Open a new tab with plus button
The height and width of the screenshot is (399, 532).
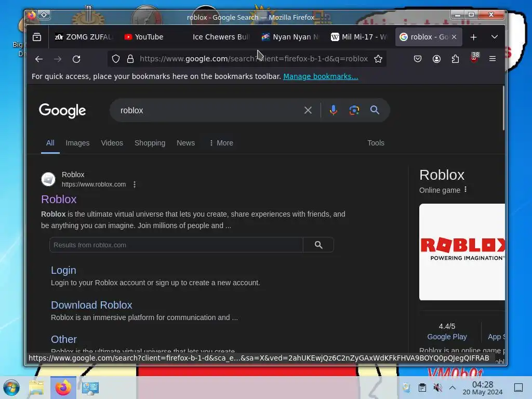coord(474,37)
